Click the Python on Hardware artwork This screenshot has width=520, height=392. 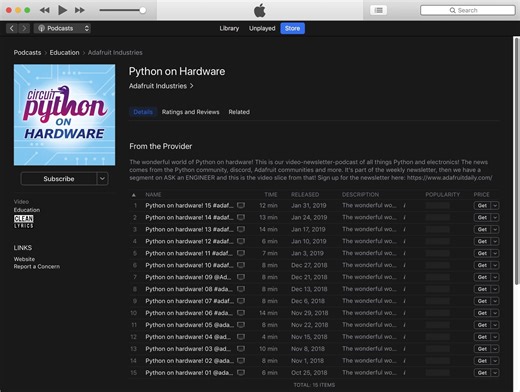click(x=64, y=115)
